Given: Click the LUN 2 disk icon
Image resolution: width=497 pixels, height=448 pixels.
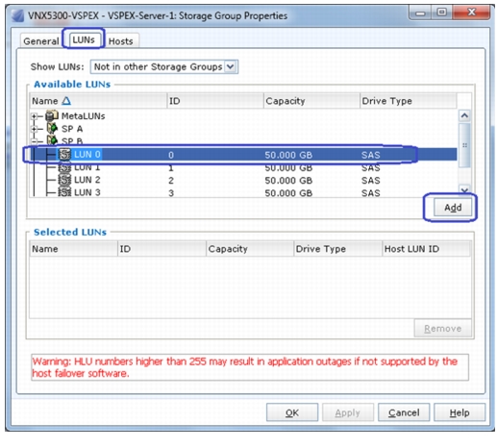Looking at the screenshot, I should (x=64, y=180).
